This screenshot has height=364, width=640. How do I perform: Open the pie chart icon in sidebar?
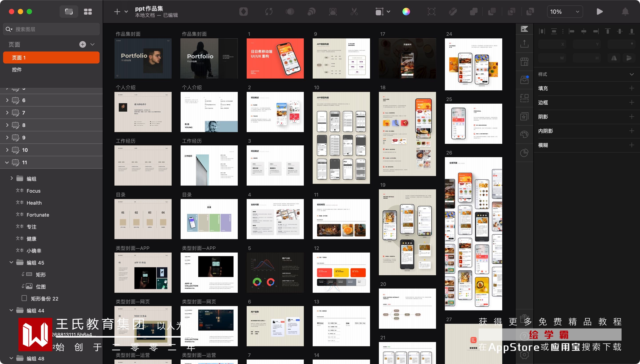524,152
